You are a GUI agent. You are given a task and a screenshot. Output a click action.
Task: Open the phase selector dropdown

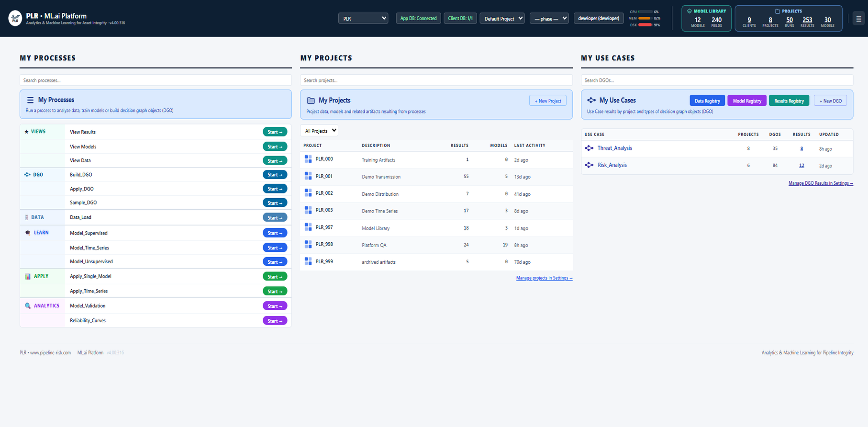pyautogui.click(x=549, y=18)
